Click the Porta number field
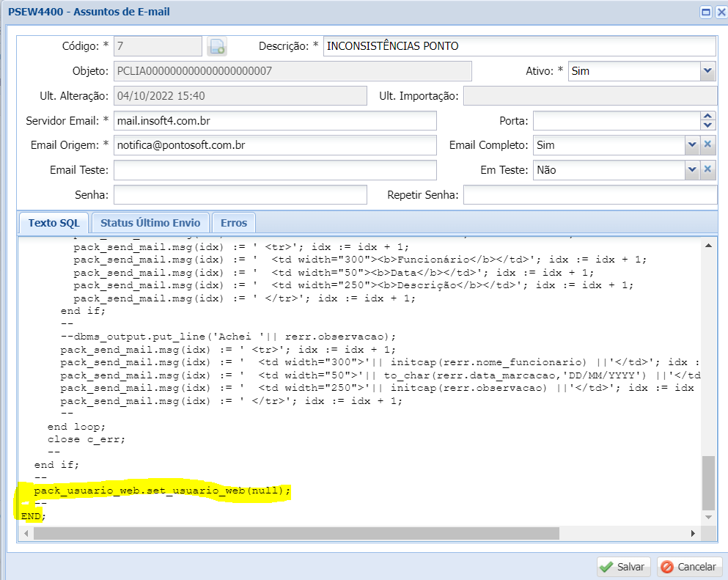This screenshot has height=580, width=728. point(617,121)
